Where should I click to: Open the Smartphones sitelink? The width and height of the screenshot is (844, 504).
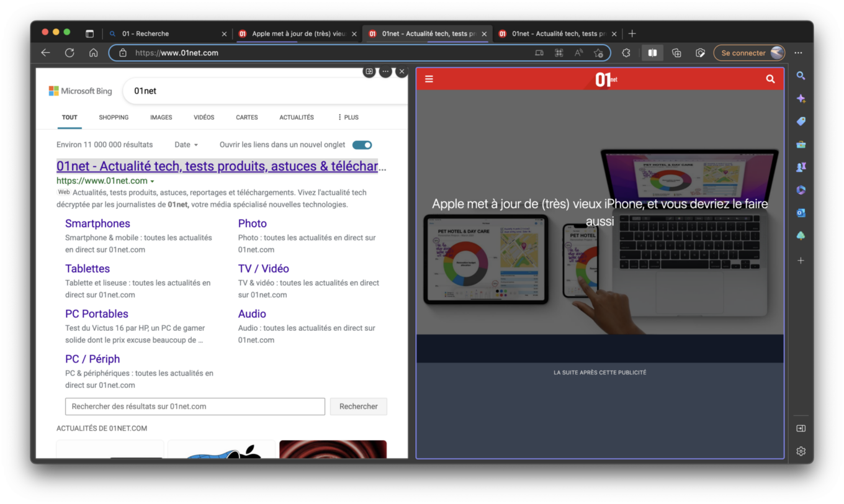coord(97,223)
